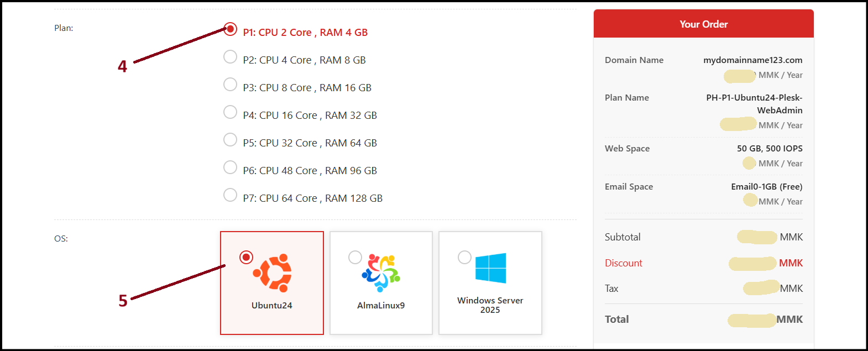Viewport: 868px width, 351px height.
Task: Click the Your Order header
Action: 704,24
